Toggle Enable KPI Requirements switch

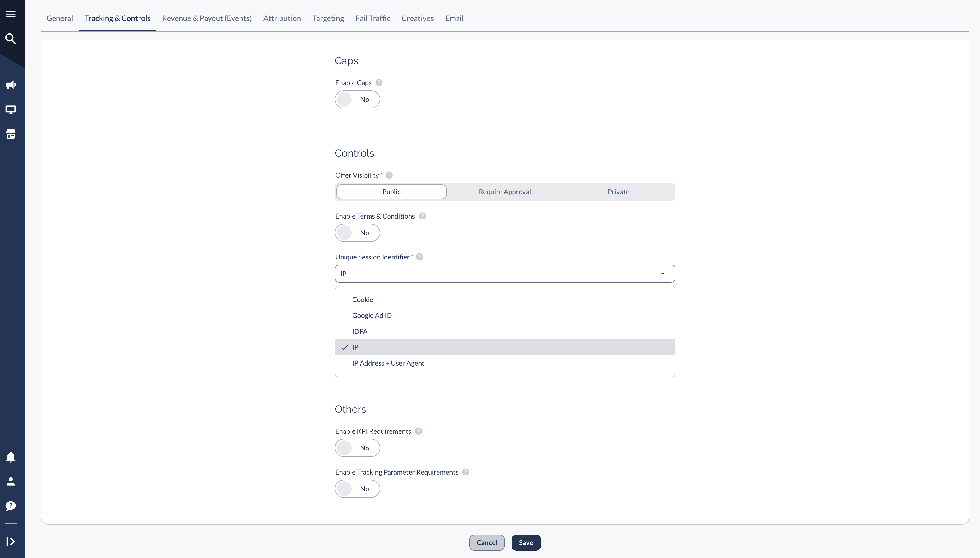pyautogui.click(x=357, y=448)
